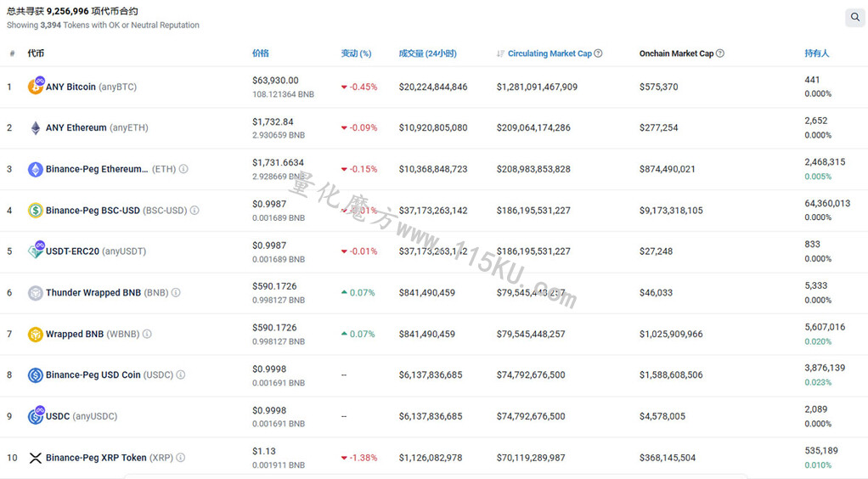
Task: Click the USDT-ERC20 token logo
Action: coord(36,251)
